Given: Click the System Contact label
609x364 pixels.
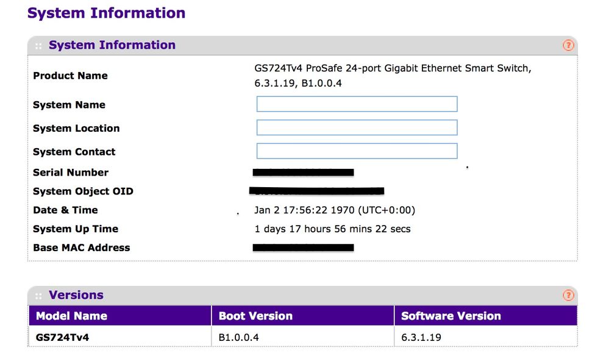Looking at the screenshot, I should coord(74,152).
